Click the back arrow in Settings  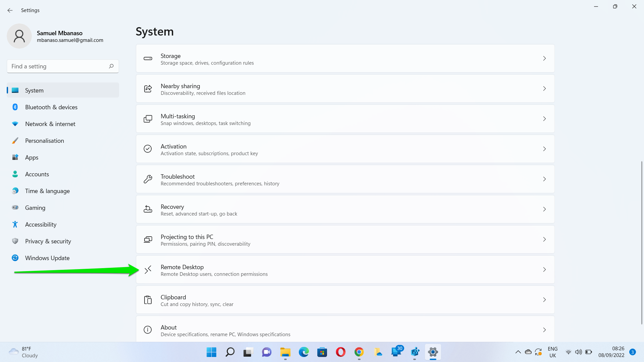(x=10, y=10)
